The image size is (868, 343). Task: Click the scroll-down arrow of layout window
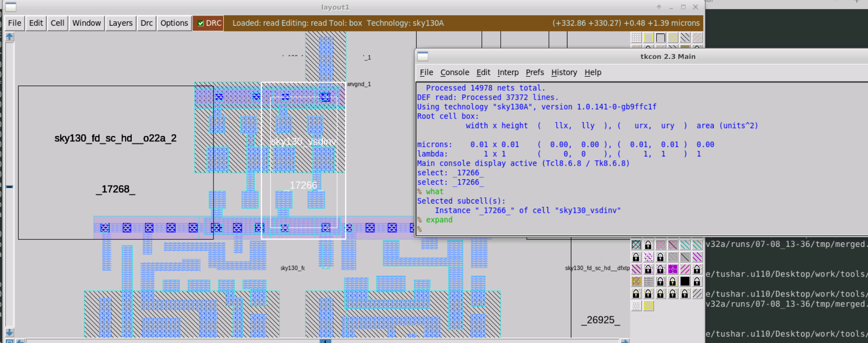coord(9,332)
